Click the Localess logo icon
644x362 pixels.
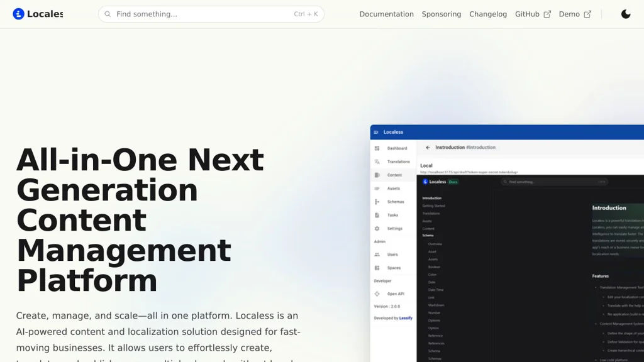coord(18,14)
